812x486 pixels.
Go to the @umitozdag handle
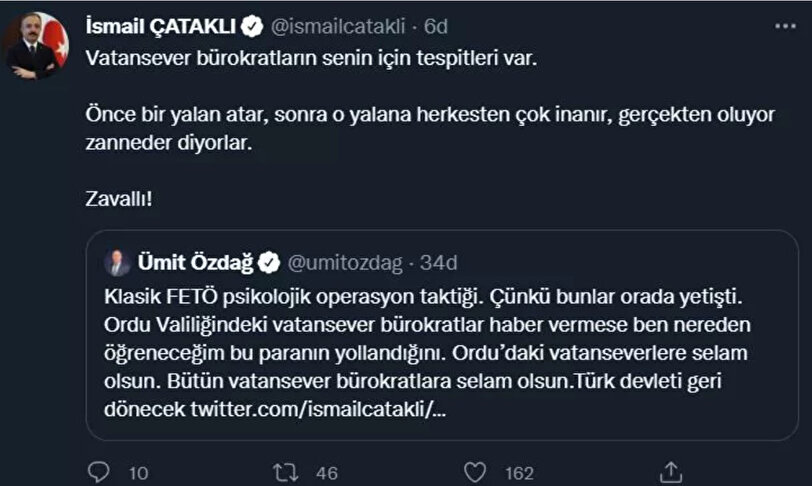coord(345,263)
